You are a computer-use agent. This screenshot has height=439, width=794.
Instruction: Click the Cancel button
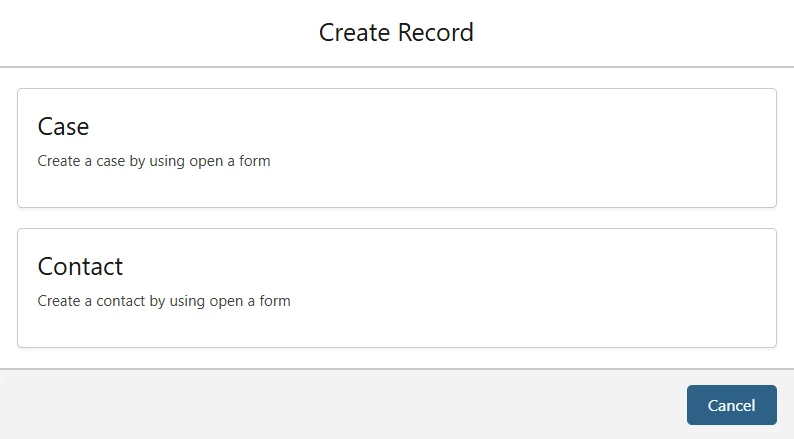731,405
